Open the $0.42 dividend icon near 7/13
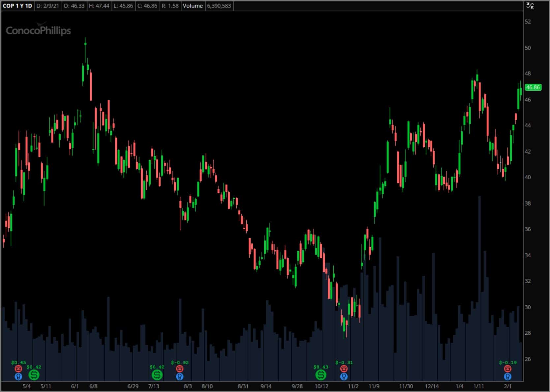 (x=157, y=375)
